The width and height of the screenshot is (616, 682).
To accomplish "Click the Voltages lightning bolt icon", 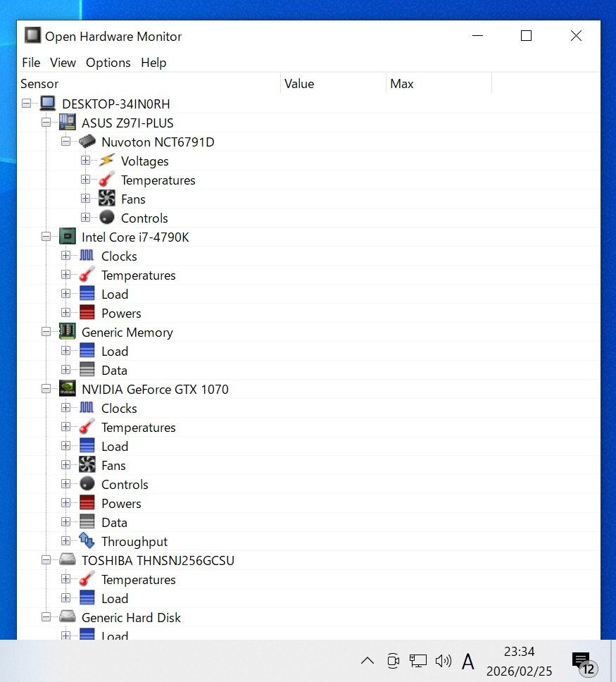I will pyautogui.click(x=106, y=161).
